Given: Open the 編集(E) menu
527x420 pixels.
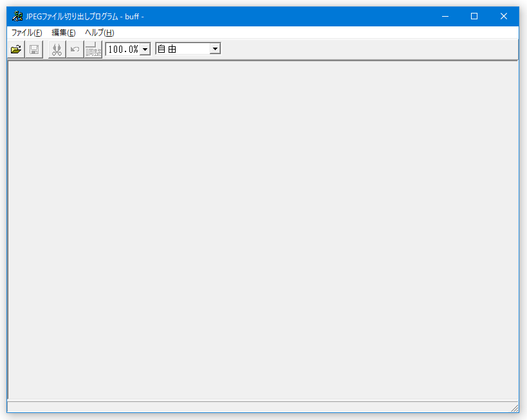Looking at the screenshot, I should point(64,33).
